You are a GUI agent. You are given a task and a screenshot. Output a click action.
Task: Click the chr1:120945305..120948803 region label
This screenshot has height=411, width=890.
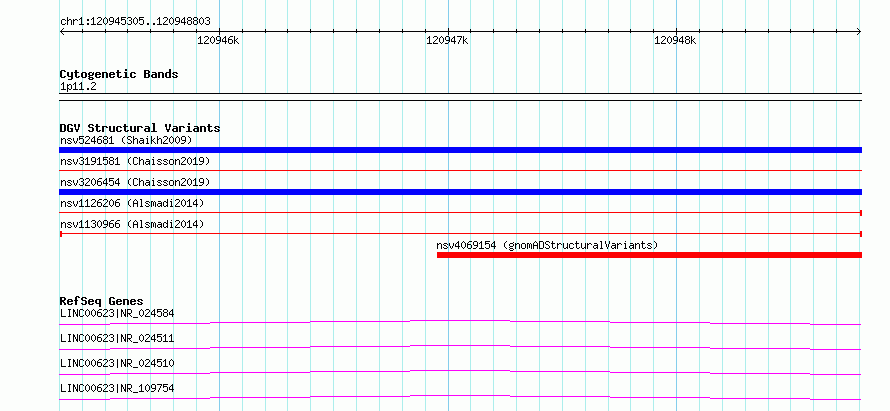pyautogui.click(x=135, y=22)
